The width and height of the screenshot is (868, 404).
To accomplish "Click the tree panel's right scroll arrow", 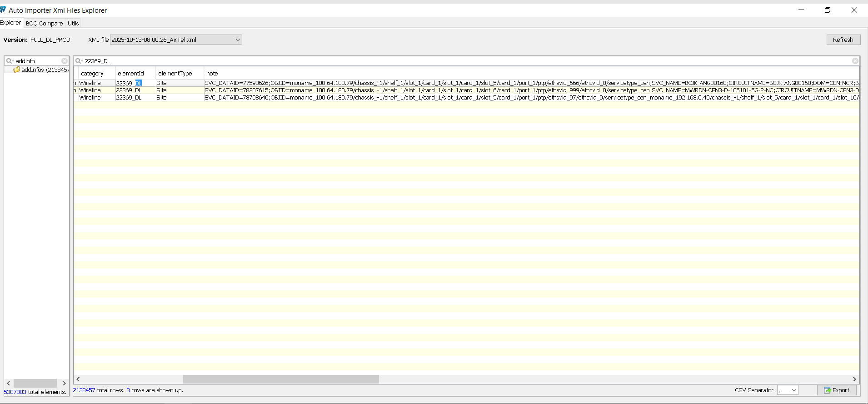I will point(64,383).
